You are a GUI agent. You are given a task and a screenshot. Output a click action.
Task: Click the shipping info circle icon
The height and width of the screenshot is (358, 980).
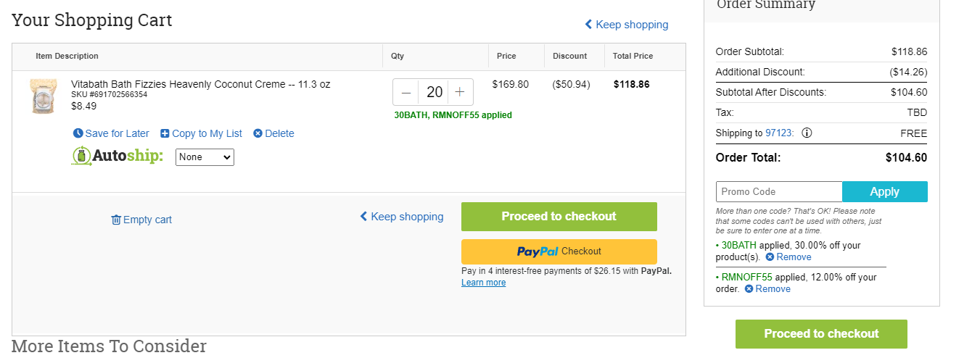point(807,133)
